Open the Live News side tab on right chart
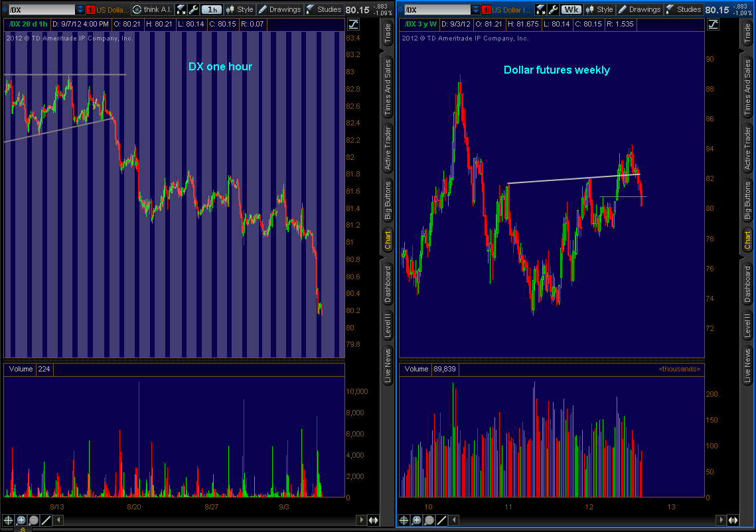Screen dimensions: 756x532 click(x=747, y=364)
